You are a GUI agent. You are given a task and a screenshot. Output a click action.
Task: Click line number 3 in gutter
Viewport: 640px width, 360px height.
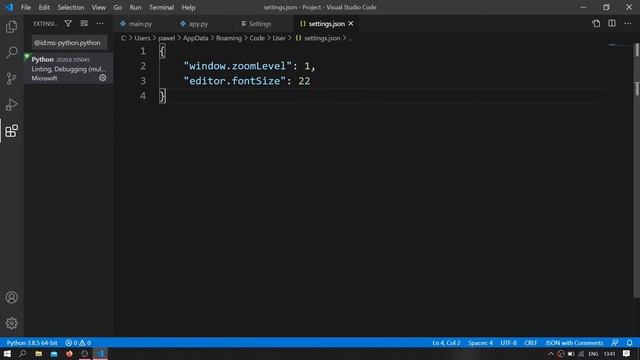pyautogui.click(x=143, y=81)
